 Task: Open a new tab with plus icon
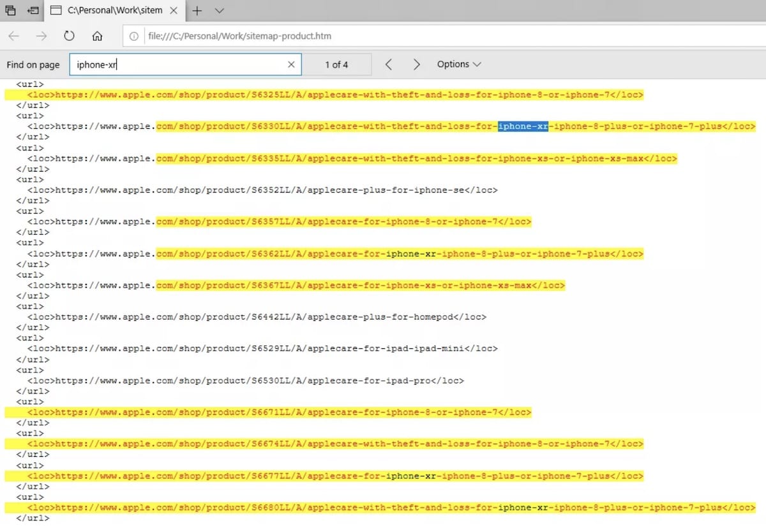click(197, 10)
